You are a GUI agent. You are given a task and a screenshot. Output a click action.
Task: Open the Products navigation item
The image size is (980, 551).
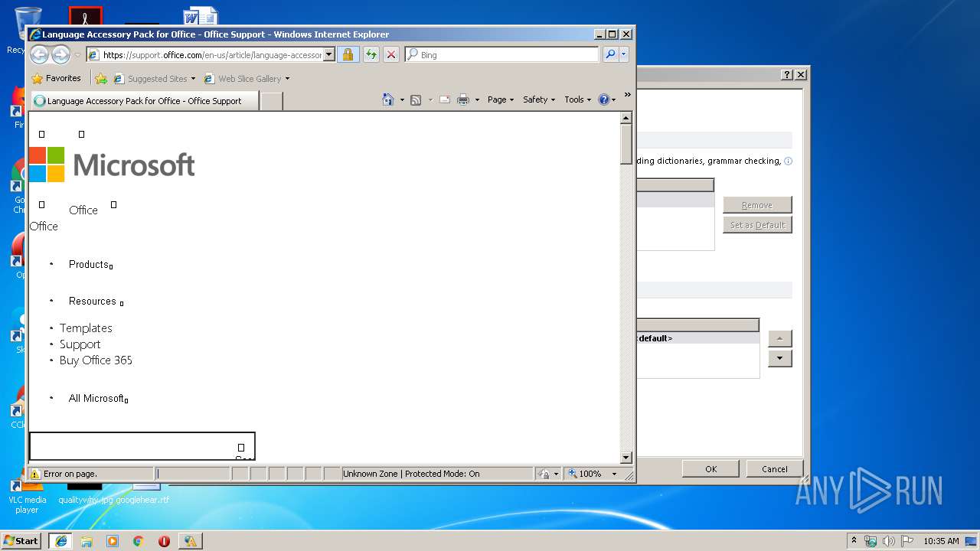pos(89,264)
